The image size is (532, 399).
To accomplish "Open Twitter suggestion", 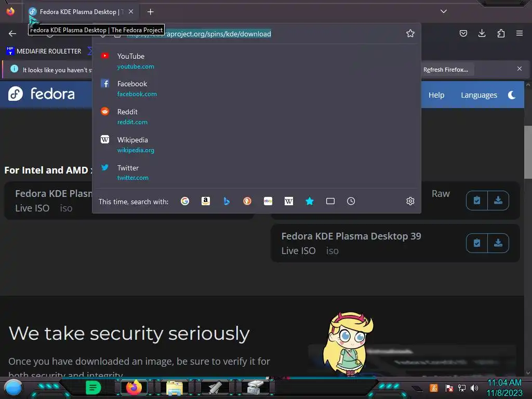I will (x=257, y=172).
